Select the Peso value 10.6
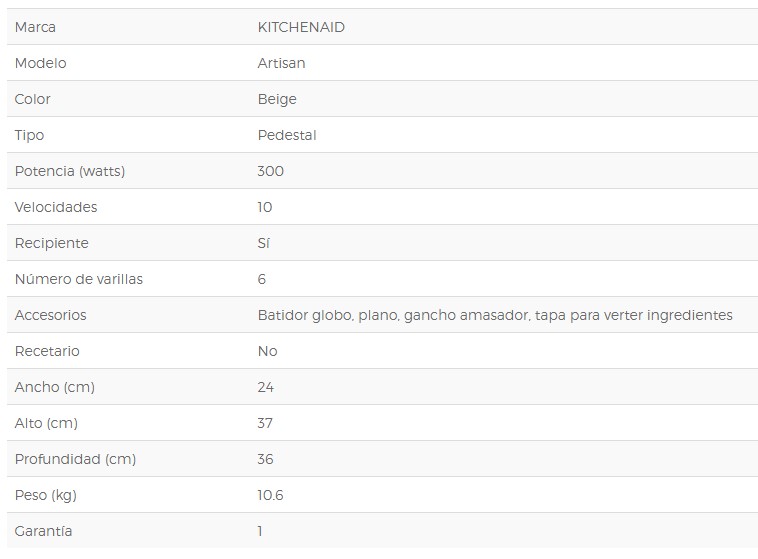This screenshot has height=559, width=758. 271,495
